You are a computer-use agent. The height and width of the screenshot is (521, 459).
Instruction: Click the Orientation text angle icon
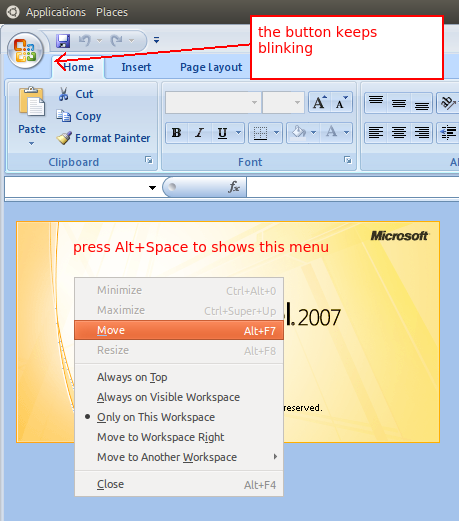coord(448,103)
